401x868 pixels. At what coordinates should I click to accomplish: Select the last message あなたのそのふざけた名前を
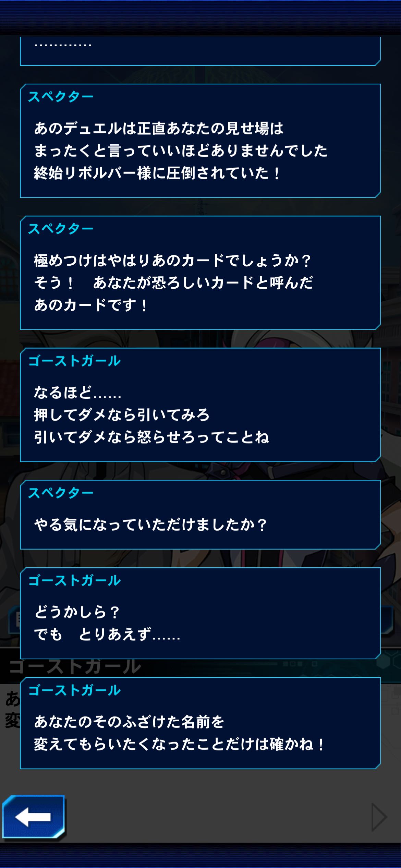click(x=200, y=723)
